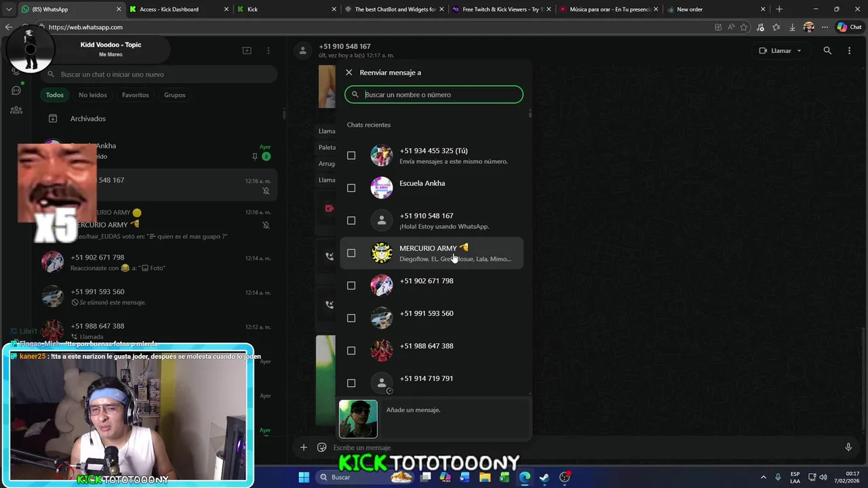868x488 pixels.
Task: Check the Escuela Ankha checkbox
Action: coord(351,188)
